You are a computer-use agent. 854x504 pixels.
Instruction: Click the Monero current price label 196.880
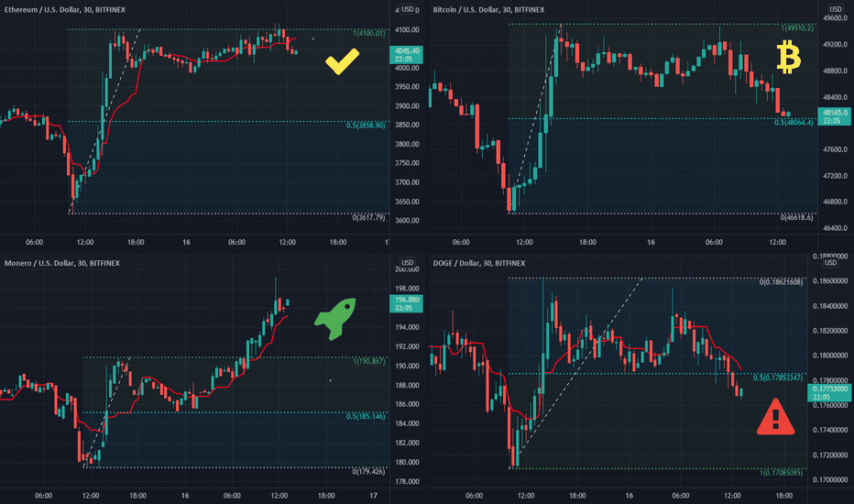[406, 303]
